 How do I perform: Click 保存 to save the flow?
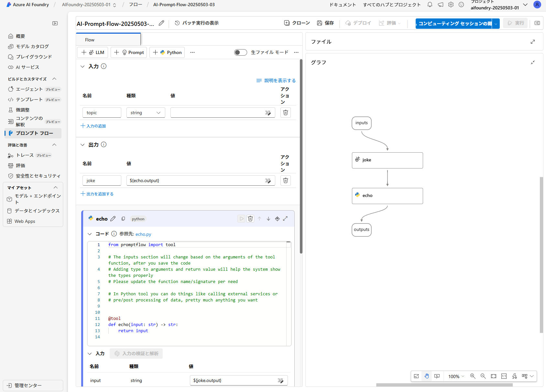(325, 23)
